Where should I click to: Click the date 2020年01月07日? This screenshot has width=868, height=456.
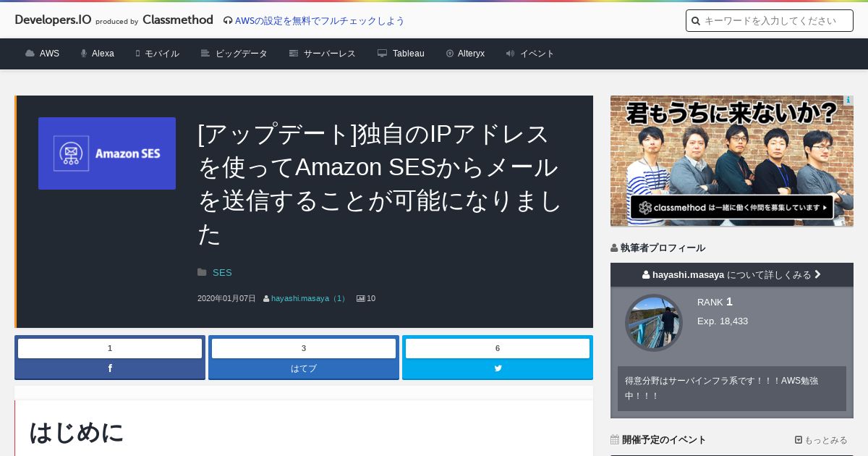[226, 298]
